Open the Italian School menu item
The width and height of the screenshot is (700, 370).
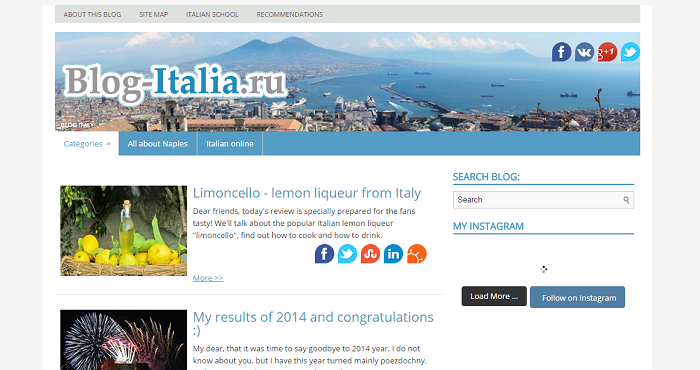212,14
